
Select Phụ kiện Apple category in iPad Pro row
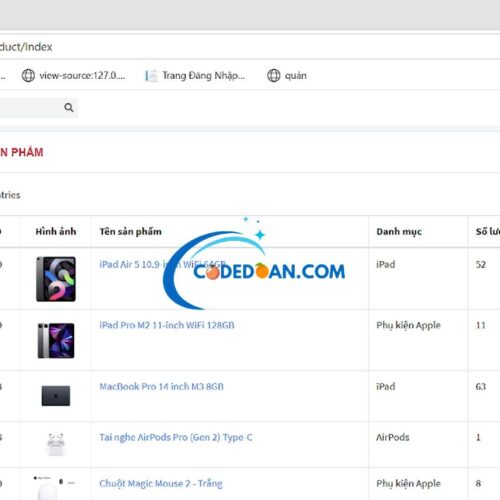[408, 325]
